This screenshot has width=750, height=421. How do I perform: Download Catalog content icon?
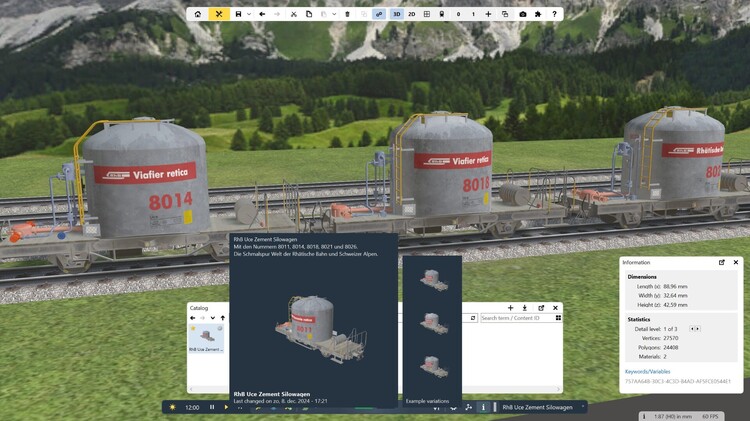[x=525, y=308]
